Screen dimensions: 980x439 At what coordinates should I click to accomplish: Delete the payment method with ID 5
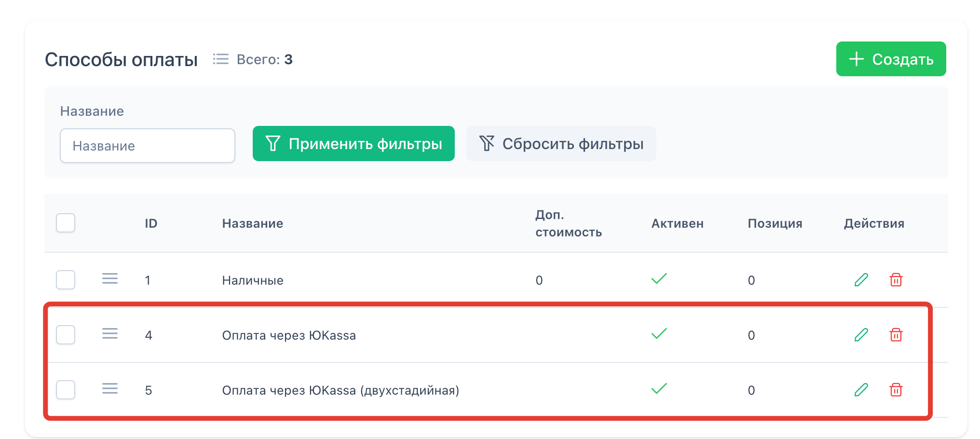pyautogui.click(x=896, y=390)
